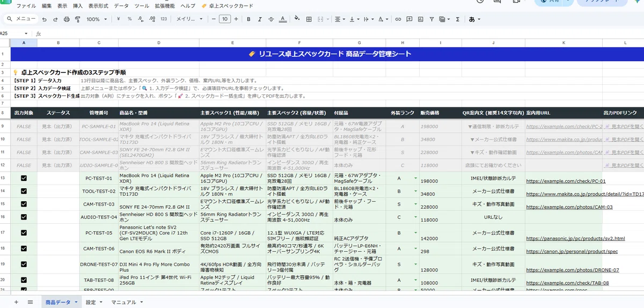644x308 pixels.
Task: Add a new sheet with plus icon
Action: 16,302
